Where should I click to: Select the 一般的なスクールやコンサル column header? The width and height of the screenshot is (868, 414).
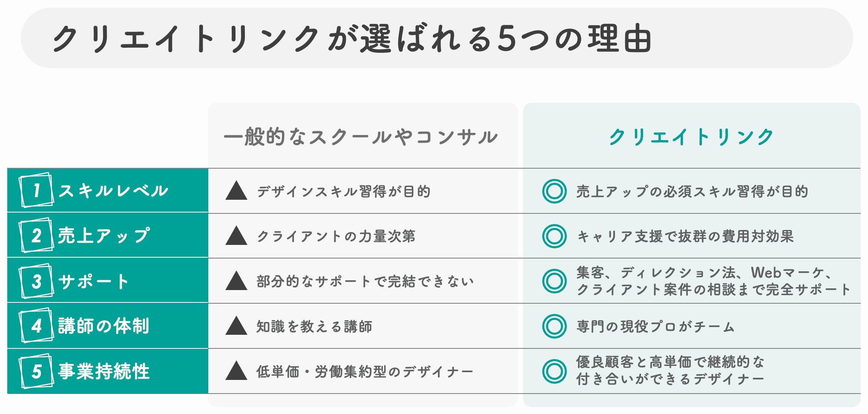click(361, 137)
